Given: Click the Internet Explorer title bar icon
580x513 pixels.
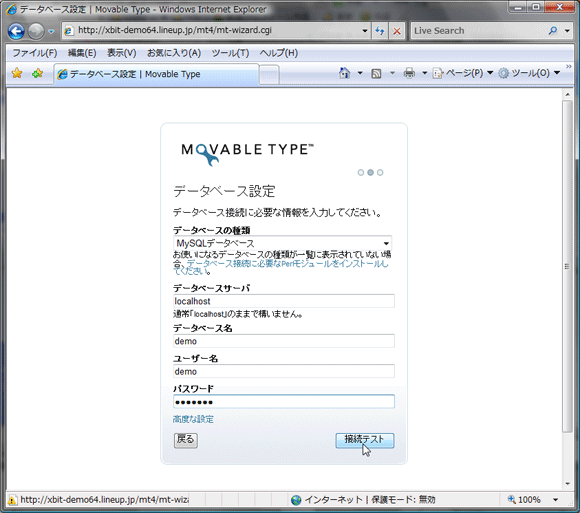Looking at the screenshot, I should tap(11, 9).
